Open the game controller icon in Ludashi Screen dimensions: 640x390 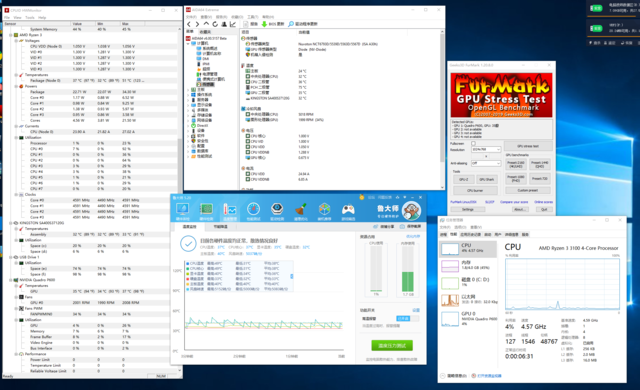(x=348, y=209)
